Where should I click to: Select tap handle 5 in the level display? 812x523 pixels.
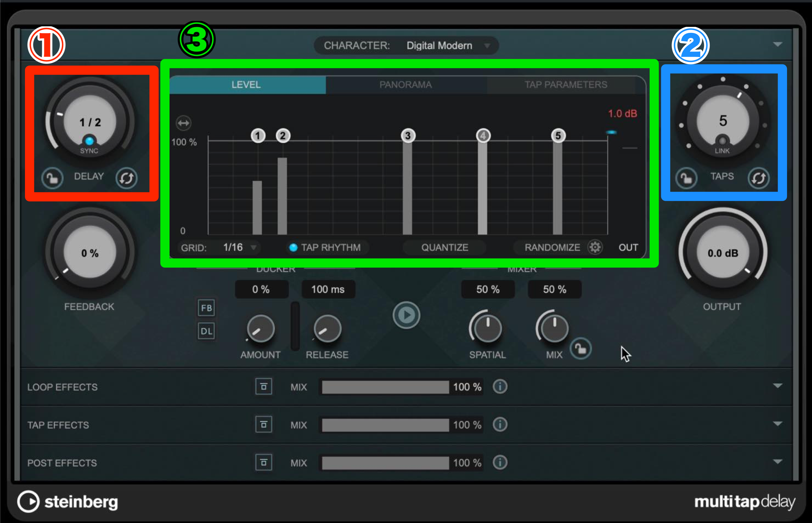pyautogui.click(x=558, y=136)
